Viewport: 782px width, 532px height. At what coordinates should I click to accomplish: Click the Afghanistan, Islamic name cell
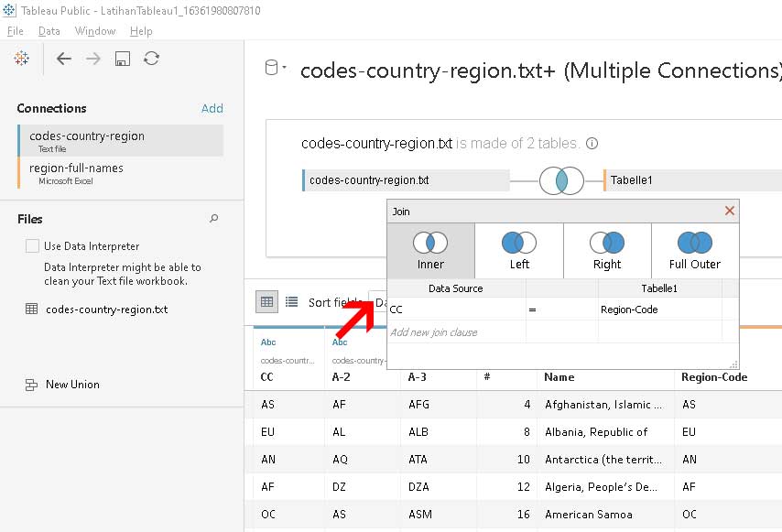(603, 405)
